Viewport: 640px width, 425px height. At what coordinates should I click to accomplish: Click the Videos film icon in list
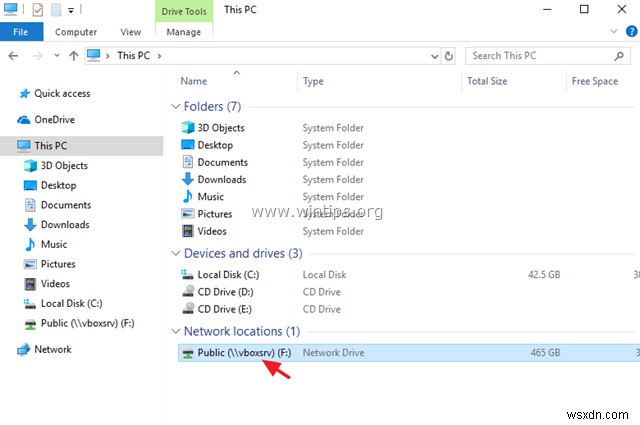pos(188,231)
